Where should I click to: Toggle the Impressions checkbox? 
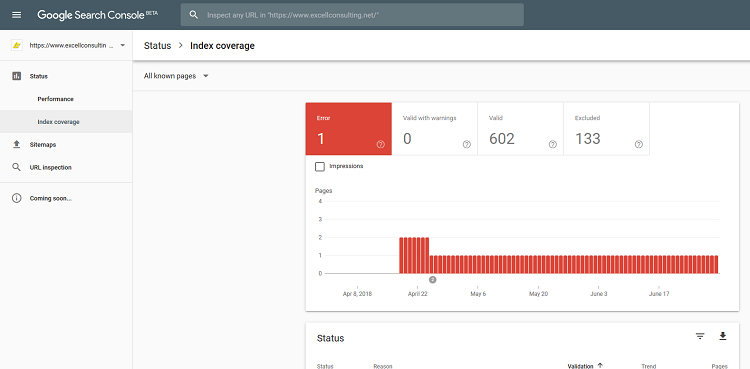[320, 167]
